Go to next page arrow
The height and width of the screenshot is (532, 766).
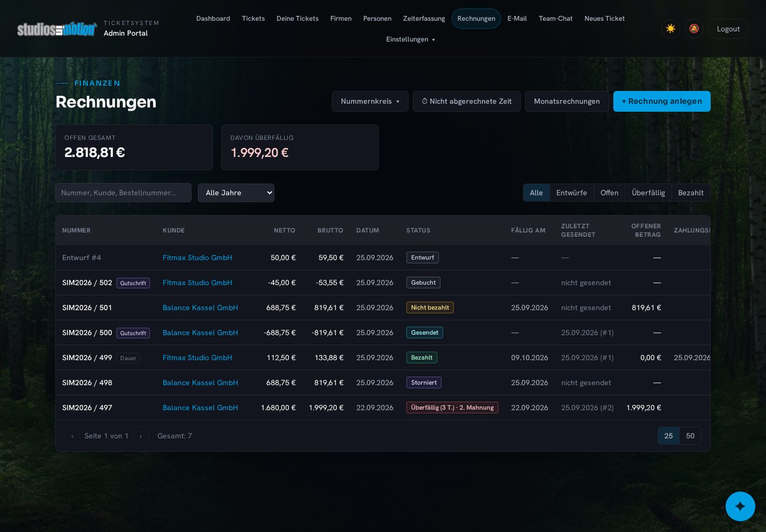(x=141, y=436)
